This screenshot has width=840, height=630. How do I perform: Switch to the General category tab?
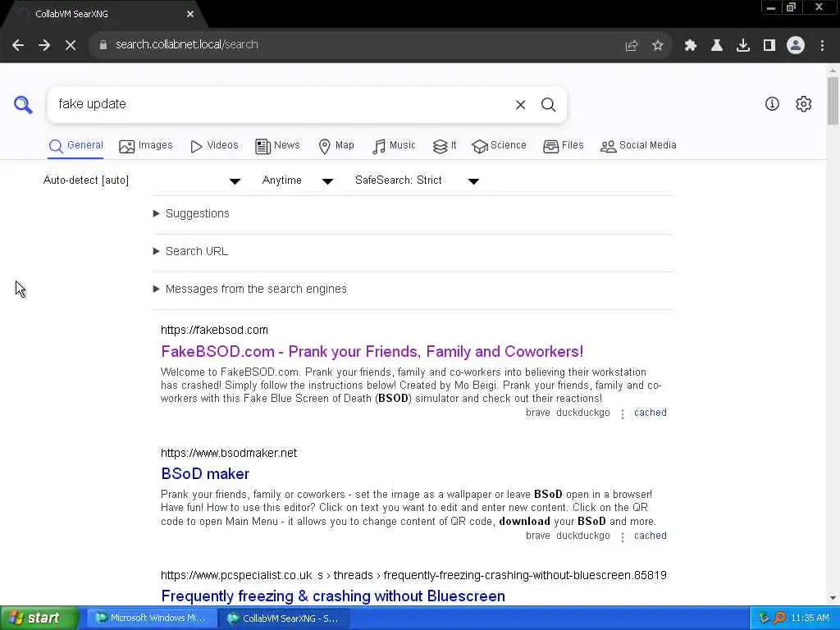tap(75, 146)
